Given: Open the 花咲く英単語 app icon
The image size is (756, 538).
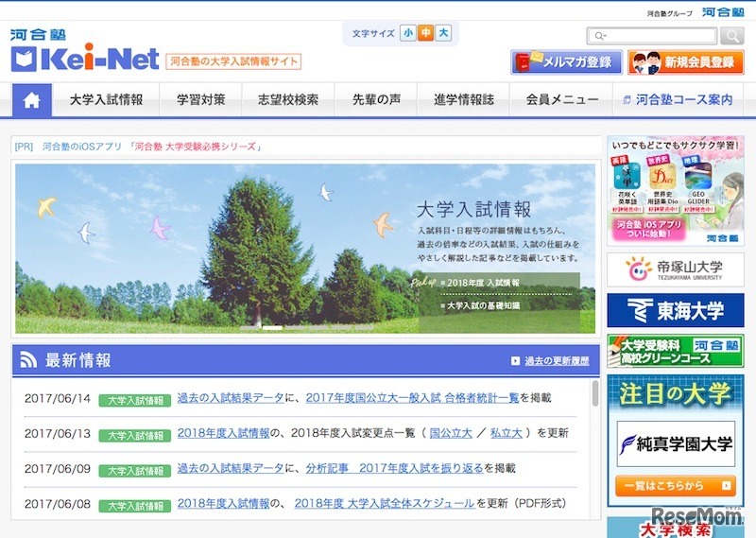Looking at the screenshot, I should [627, 176].
